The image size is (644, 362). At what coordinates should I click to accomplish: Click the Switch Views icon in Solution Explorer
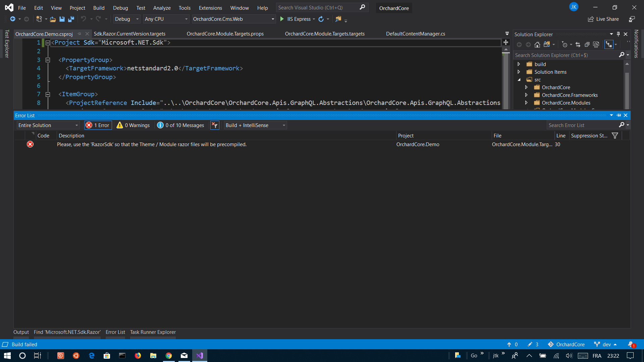point(547,45)
